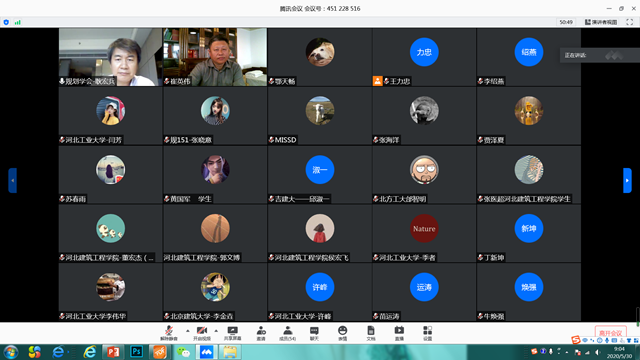This screenshot has width=640, height=360.
Task: Open PowerPoint from the Windows taskbar
Action: 113,352
